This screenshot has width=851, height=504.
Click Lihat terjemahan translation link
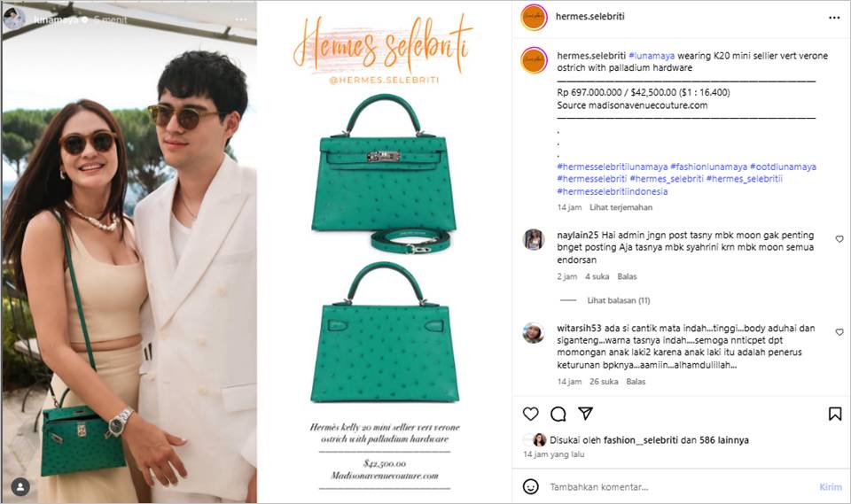click(621, 207)
